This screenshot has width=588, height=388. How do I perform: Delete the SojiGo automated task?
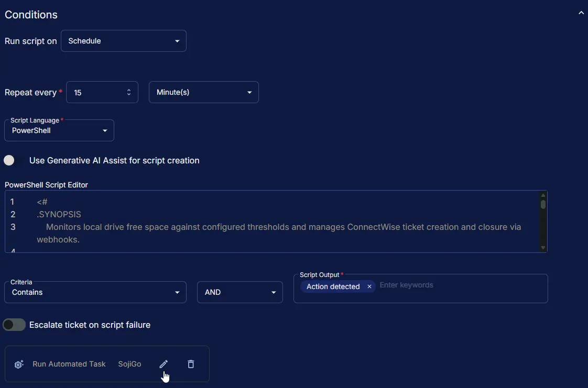coord(191,364)
